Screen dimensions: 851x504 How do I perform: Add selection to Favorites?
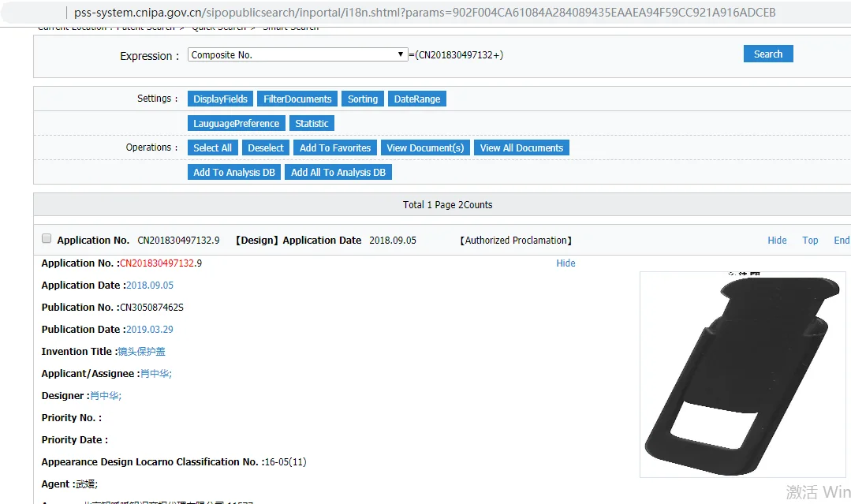pos(335,148)
